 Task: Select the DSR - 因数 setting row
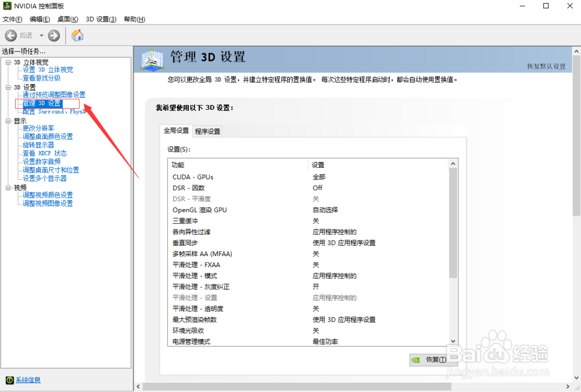tap(309, 188)
